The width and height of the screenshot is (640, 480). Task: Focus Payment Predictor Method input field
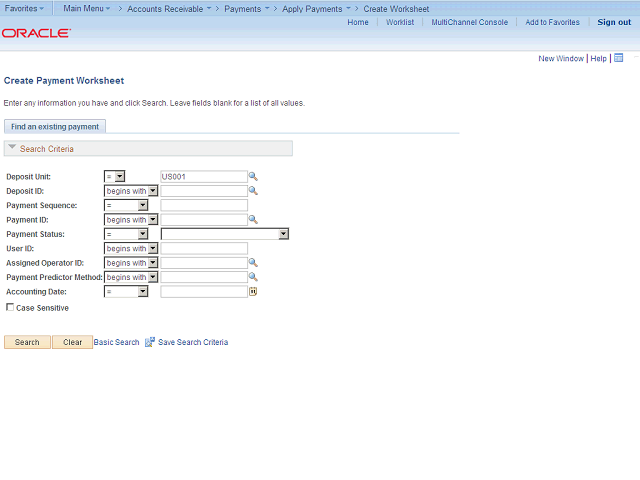pos(204,277)
